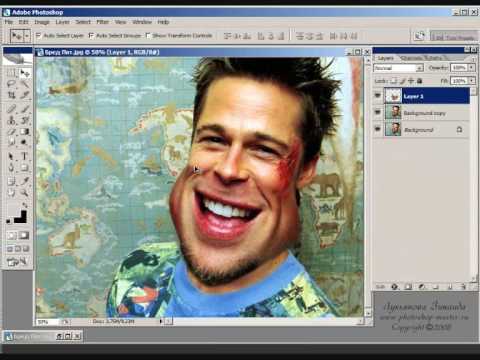Open the Opacity slider arrow

tap(471, 68)
